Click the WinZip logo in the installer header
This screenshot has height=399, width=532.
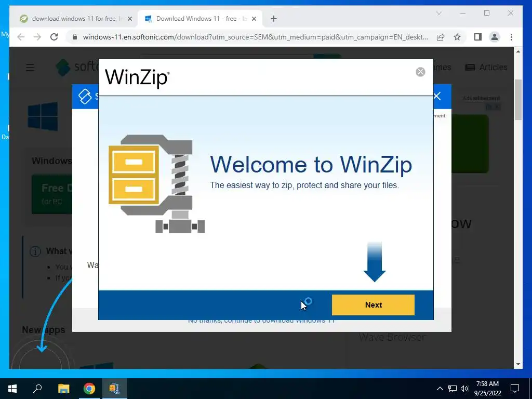pos(137,78)
